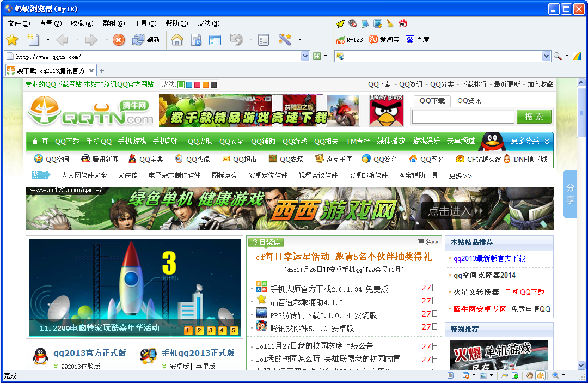Toggle the popup blocker icon in status bar
This screenshot has width=588, height=383.
pos(466,375)
